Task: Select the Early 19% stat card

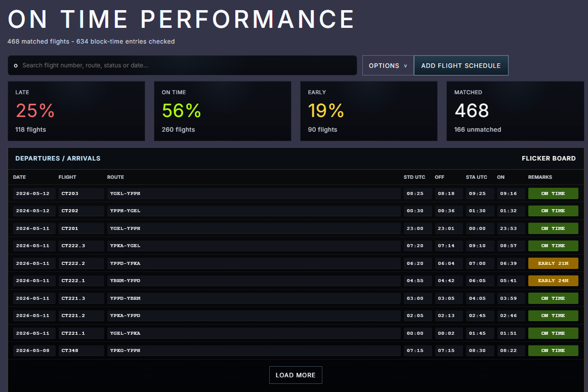Action: 369,111
